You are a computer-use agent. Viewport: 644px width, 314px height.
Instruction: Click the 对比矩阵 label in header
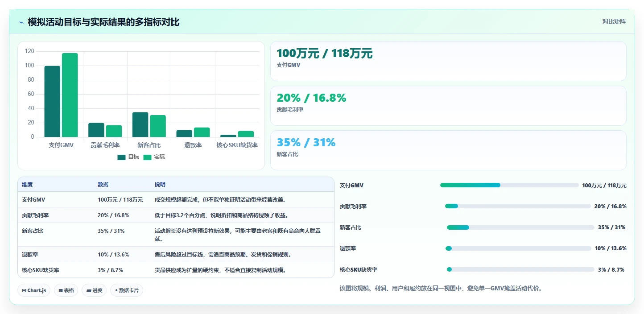[x=614, y=21]
